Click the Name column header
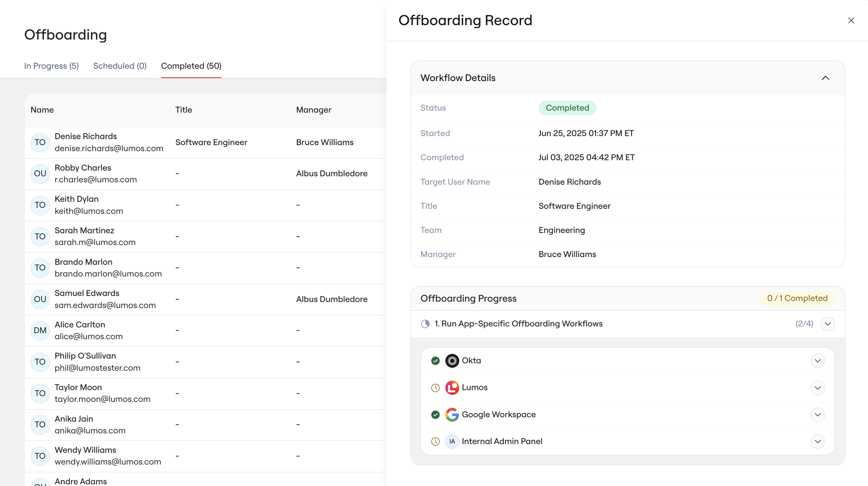Screen dimensions: 868x486 coord(42,110)
